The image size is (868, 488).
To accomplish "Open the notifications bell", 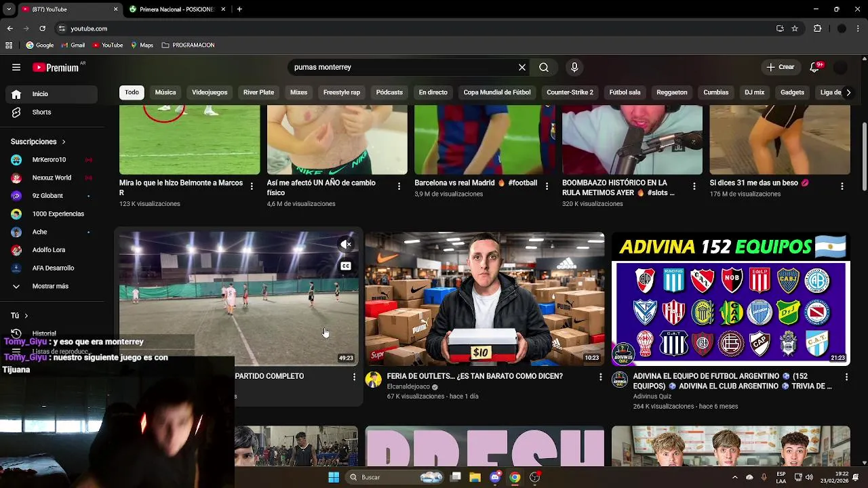I will [814, 67].
